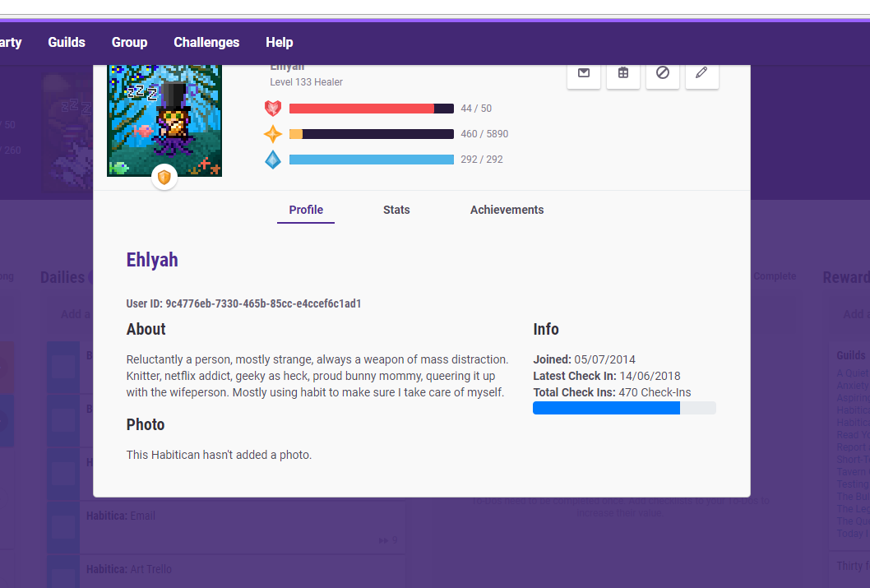Click the 460 / 5890 experience value
Image resolution: width=870 pixels, height=588 pixels.
(x=484, y=134)
